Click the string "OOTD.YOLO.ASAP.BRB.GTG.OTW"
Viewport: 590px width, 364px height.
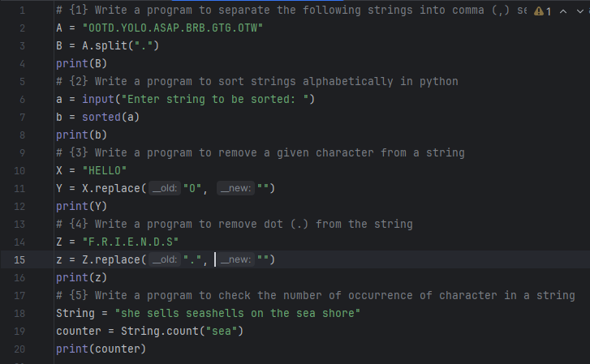click(172, 28)
